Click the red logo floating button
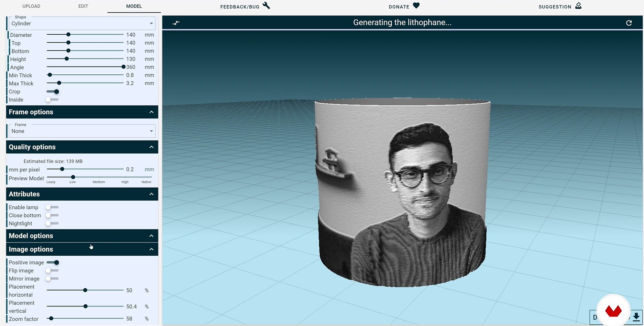Image resolution: width=644 pixels, height=326 pixels. tap(613, 311)
